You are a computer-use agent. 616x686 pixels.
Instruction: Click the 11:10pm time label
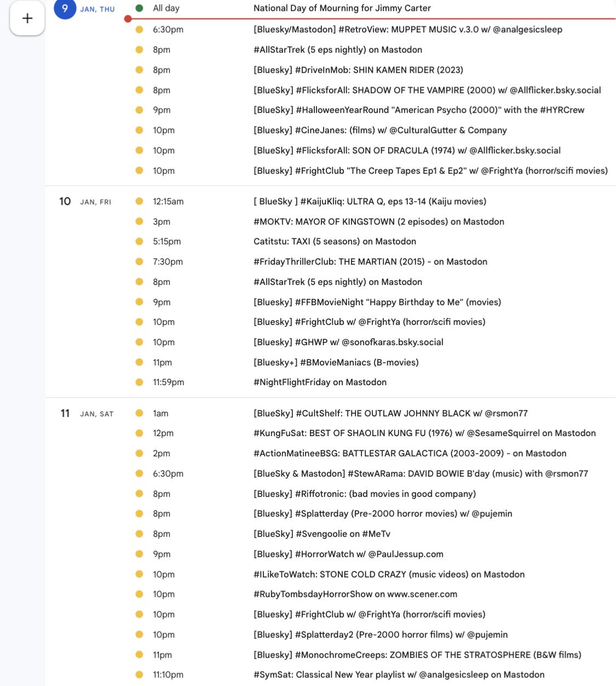point(168,675)
